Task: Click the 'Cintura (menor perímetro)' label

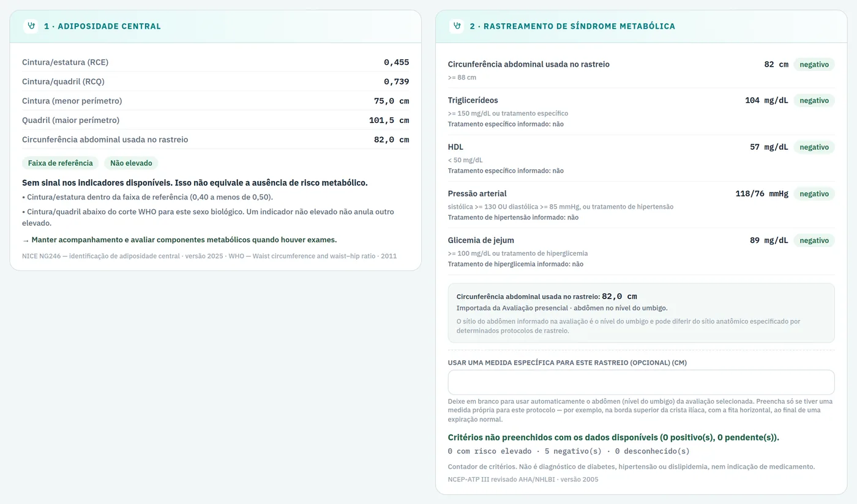Action: coord(72,101)
